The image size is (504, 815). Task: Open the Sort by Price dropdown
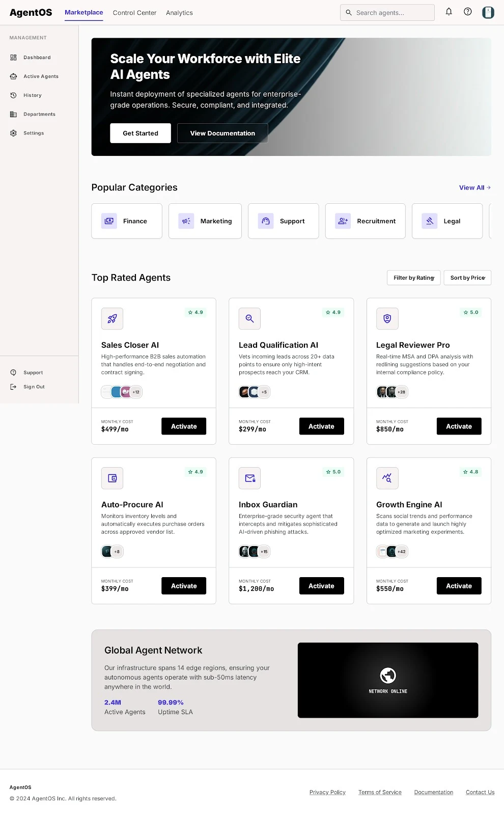(x=467, y=278)
